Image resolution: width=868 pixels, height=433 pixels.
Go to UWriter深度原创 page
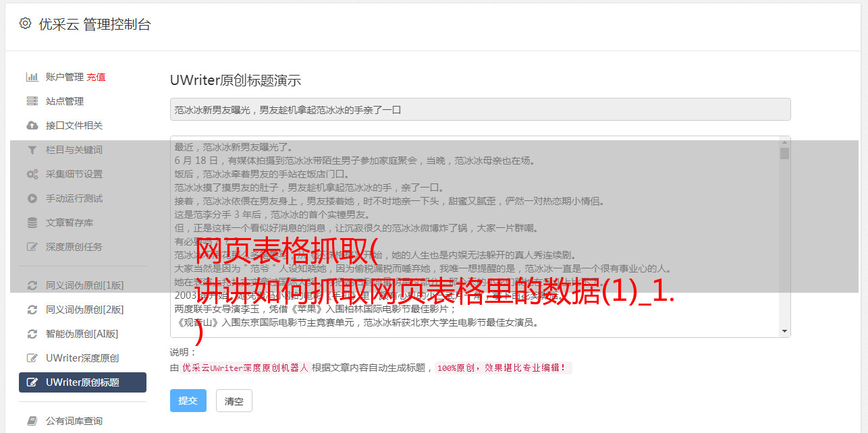pyautogui.click(x=82, y=358)
